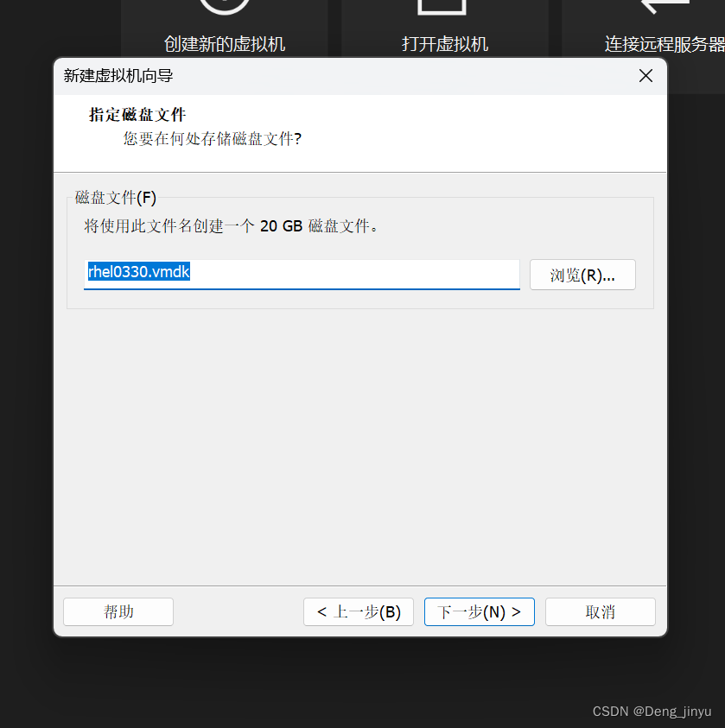Viewport: 725px width, 728px height.
Task: Select the highlighted rhel0330.vmdk text
Action: [137, 274]
